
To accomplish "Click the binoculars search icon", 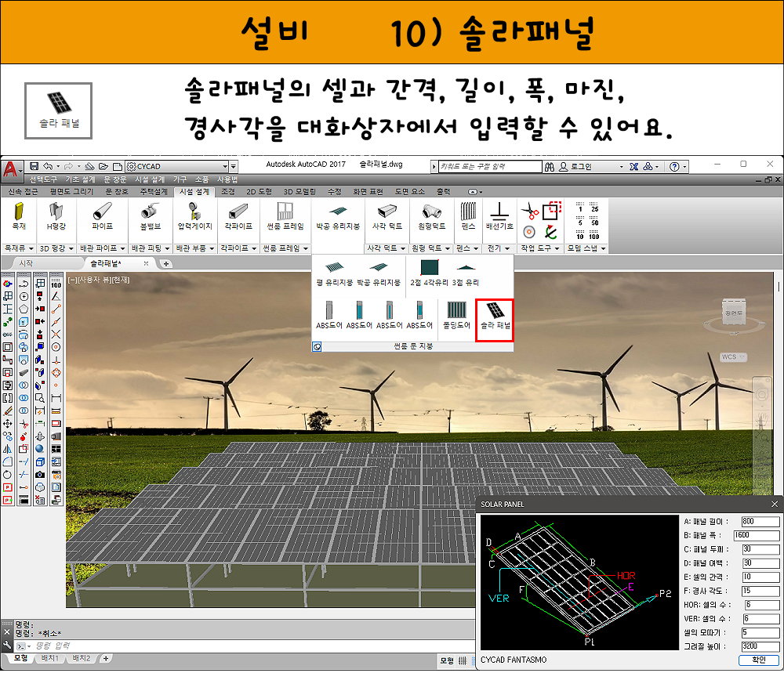I will [x=549, y=167].
